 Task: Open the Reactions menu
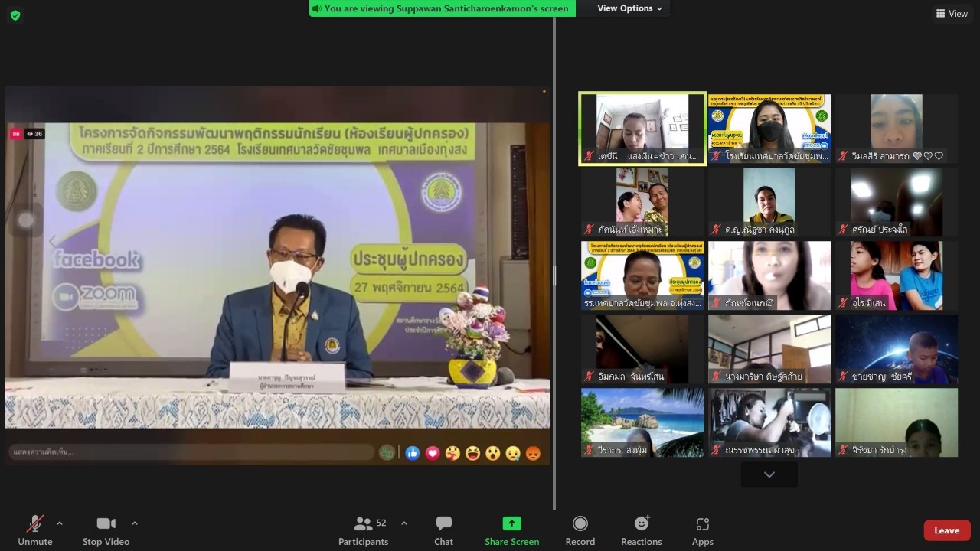(641, 530)
